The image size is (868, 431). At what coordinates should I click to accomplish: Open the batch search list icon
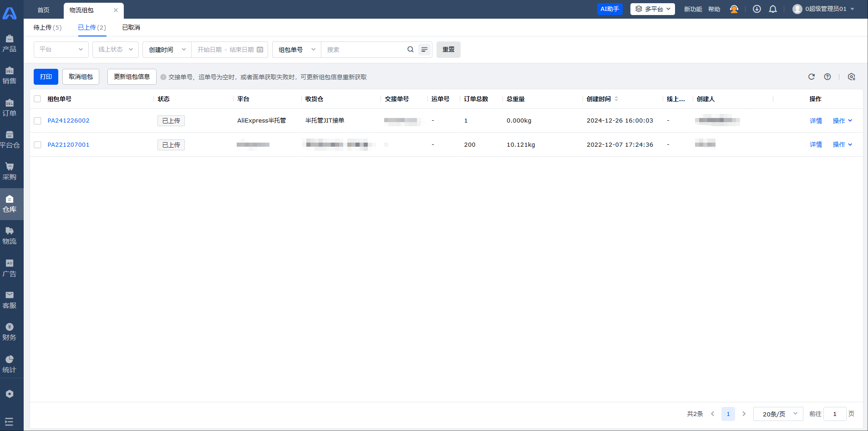424,49
